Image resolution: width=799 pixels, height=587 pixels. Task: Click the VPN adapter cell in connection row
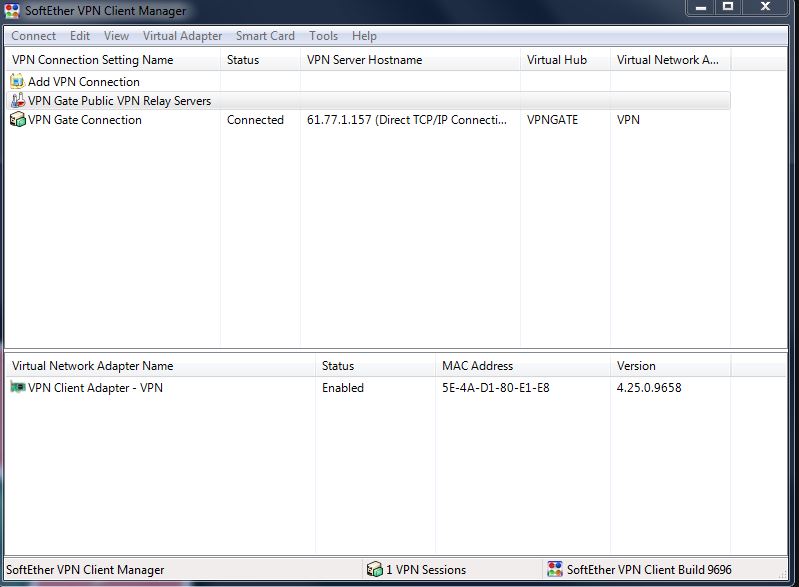(x=628, y=120)
